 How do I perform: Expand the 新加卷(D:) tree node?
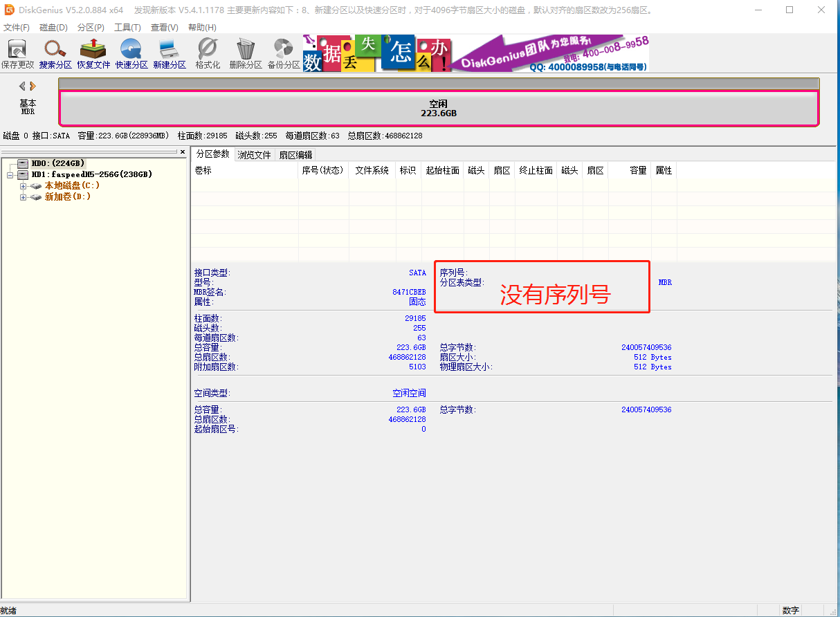(24, 197)
